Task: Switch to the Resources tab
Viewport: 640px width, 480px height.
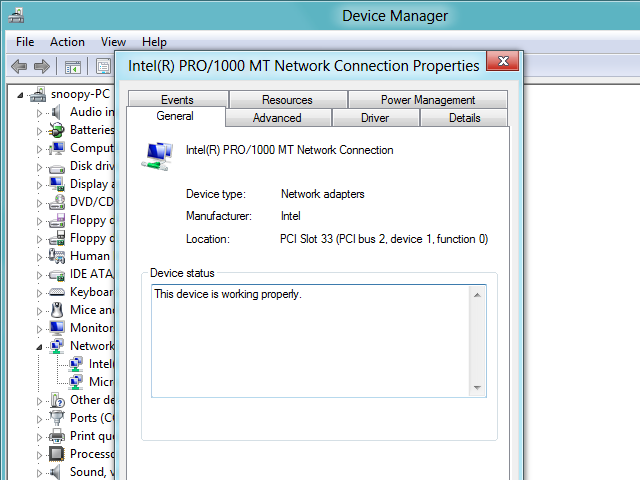Action: click(x=288, y=100)
